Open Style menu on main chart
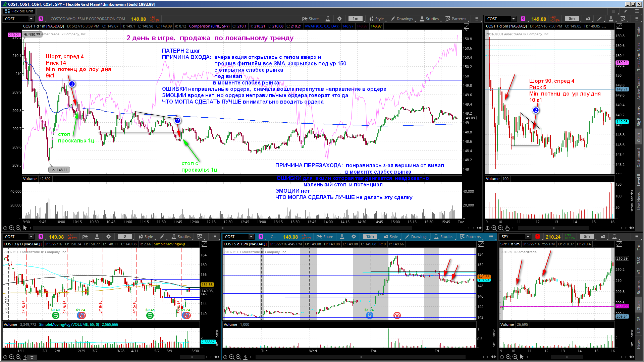Screen dimensions: 644x362 point(376,19)
